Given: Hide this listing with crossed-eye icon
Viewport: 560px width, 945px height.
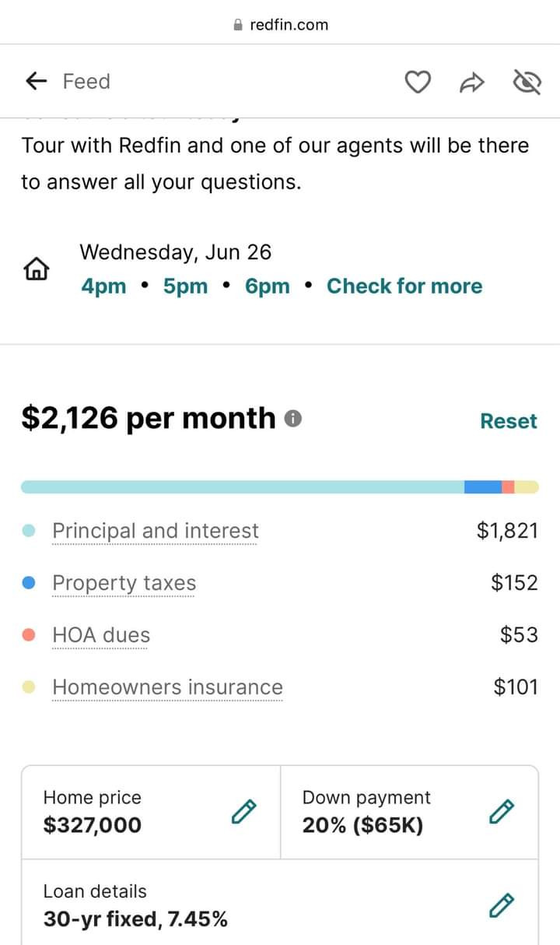Looking at the screenshot, I should pyautogui.click(x=527, y=82).
